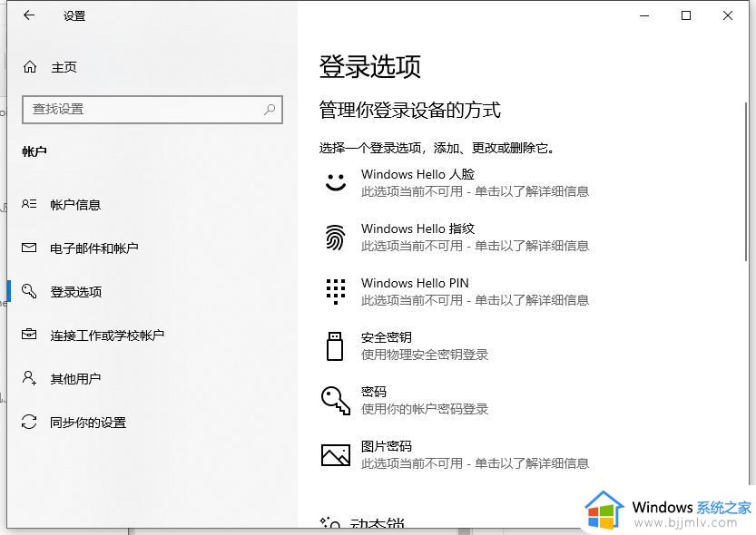Select 登录选项 in the sidebar
This screenshot has width=756, height=535.
(x=76, y=292)
